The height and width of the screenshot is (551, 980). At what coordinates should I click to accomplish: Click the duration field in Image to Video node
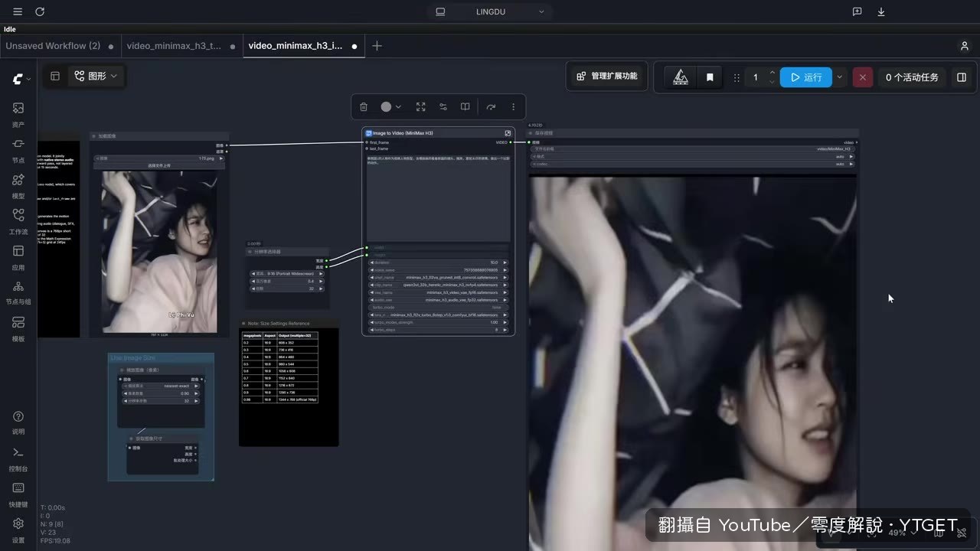point(438,262)
